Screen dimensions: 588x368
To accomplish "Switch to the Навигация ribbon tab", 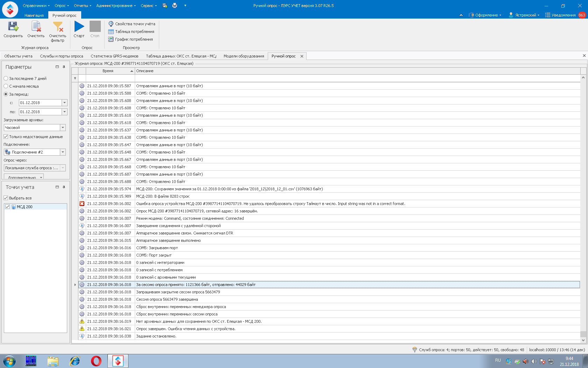I will [x=34, y=15].
